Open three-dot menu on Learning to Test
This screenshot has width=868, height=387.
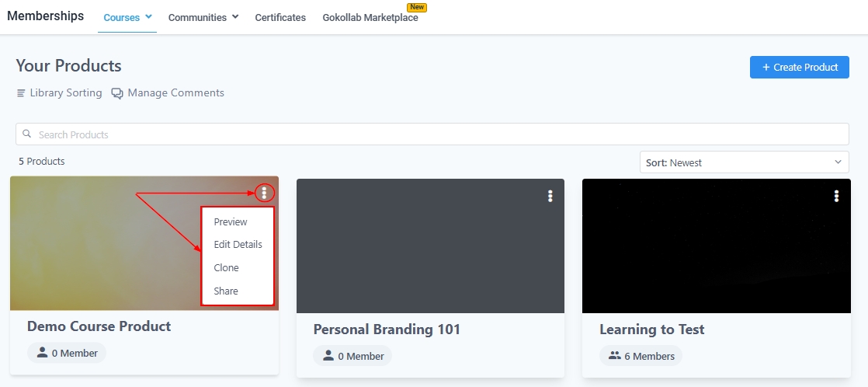[x=836, y=196]
